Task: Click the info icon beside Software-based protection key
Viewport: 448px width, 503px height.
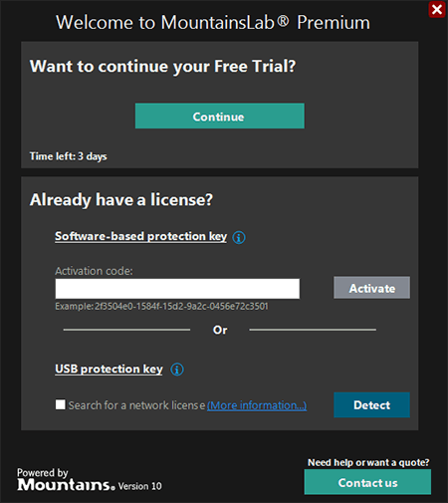Action: tap(239, 237)
